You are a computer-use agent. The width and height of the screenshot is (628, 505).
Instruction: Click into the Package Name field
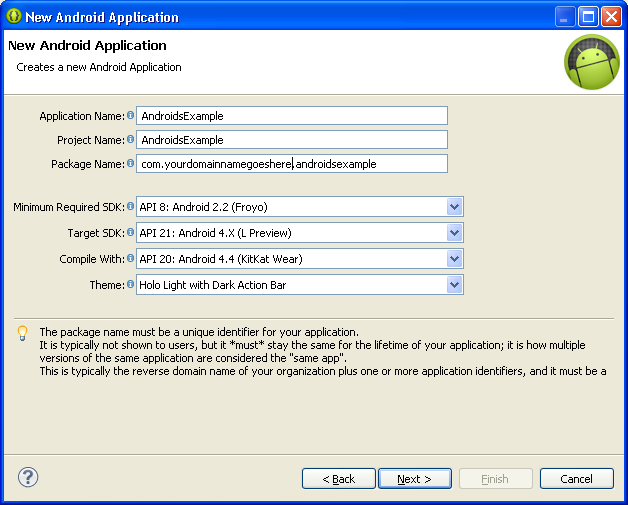292,164
